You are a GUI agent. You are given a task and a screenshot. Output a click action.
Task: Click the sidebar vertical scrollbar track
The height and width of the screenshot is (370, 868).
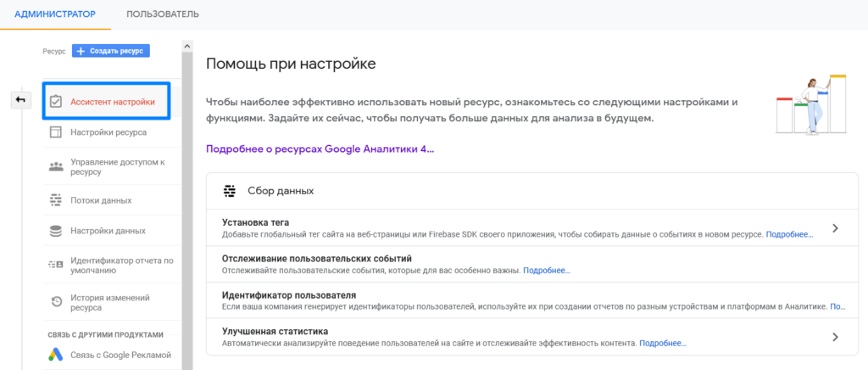[x=187, y=210]
